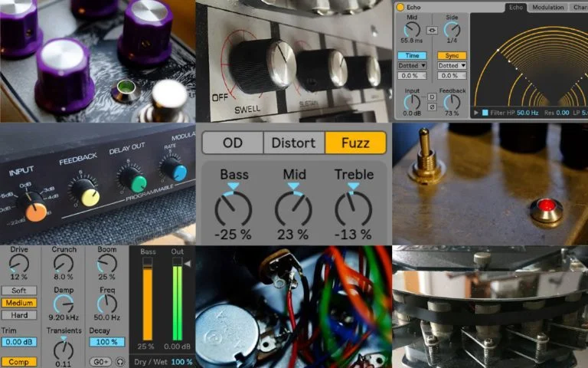Click the 23 % Mid value

tap(293, 235)
